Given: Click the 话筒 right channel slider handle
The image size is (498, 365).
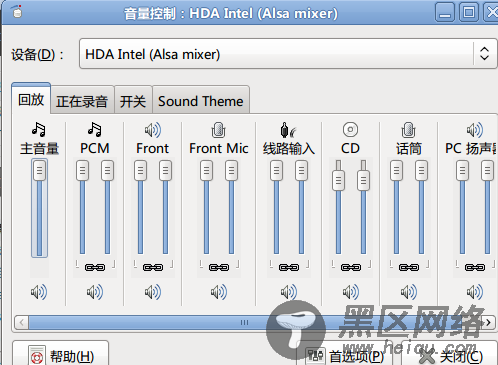Looking at the screenshot, I should coord(421,170).
